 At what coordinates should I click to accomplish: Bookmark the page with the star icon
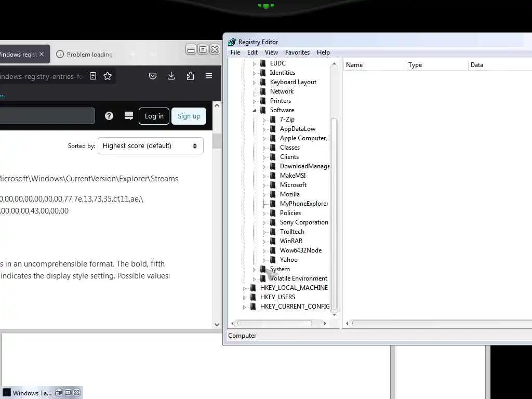coord(108,76)
